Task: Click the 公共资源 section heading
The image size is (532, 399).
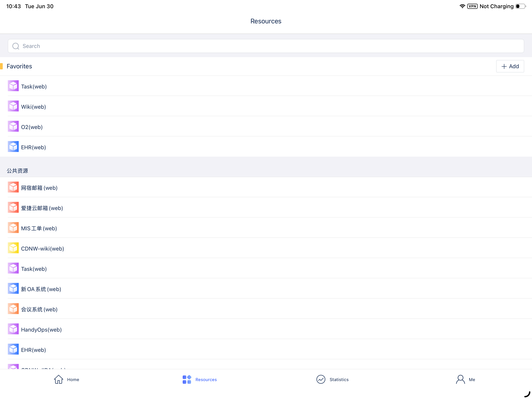Action: click(17, 171)
